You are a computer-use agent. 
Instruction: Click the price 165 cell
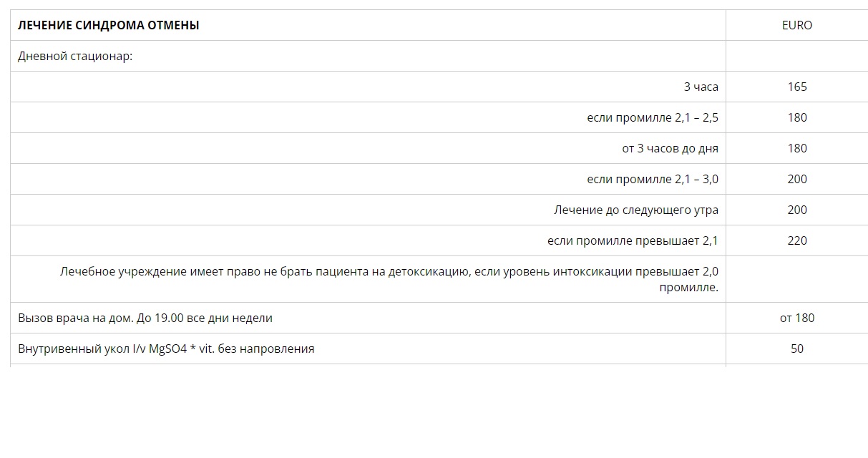(797, 87)
